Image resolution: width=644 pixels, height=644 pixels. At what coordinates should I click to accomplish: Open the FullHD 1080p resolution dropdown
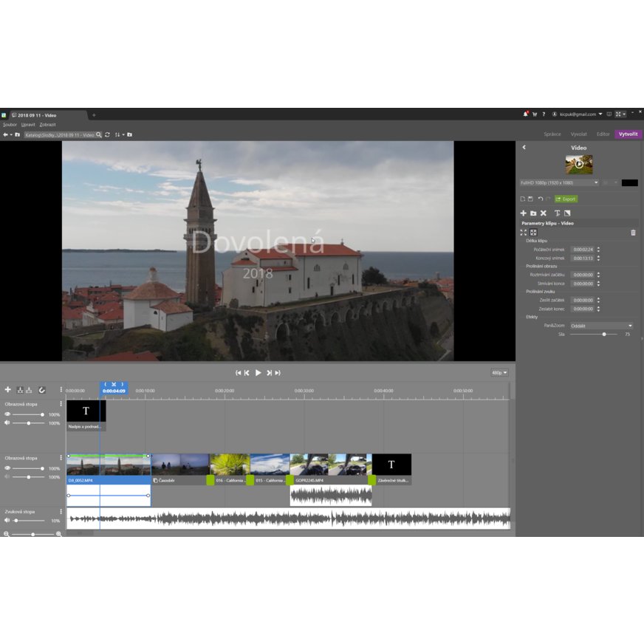coord(559,182)
